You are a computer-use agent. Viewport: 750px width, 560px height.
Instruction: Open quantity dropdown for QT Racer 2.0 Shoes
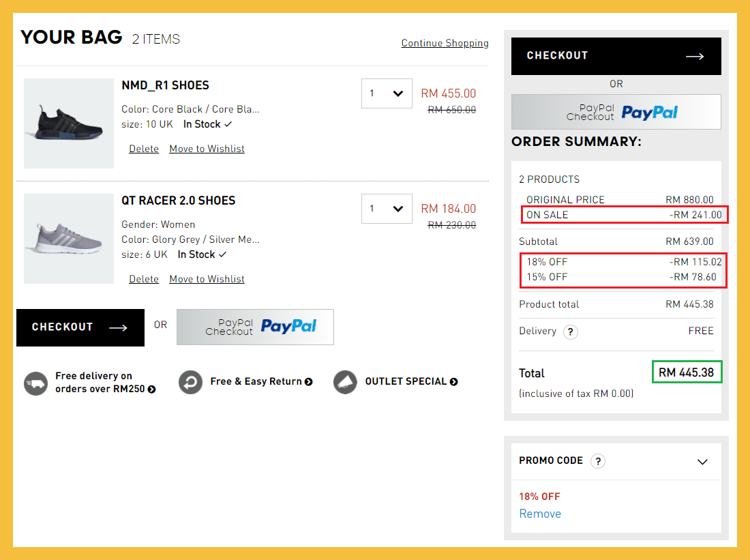[387, 209]
